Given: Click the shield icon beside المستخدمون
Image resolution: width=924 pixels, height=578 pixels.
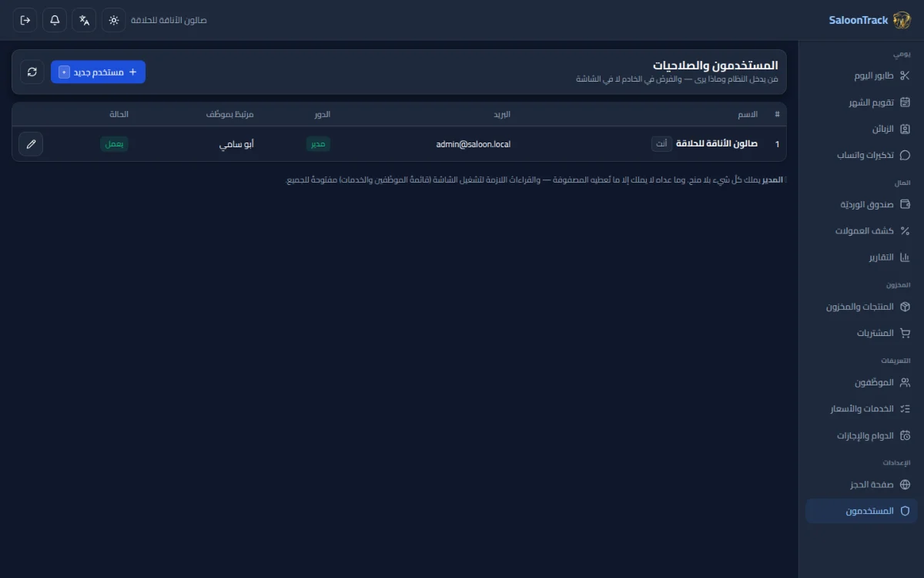Looking at the screenshot, I should pos(905,511).
